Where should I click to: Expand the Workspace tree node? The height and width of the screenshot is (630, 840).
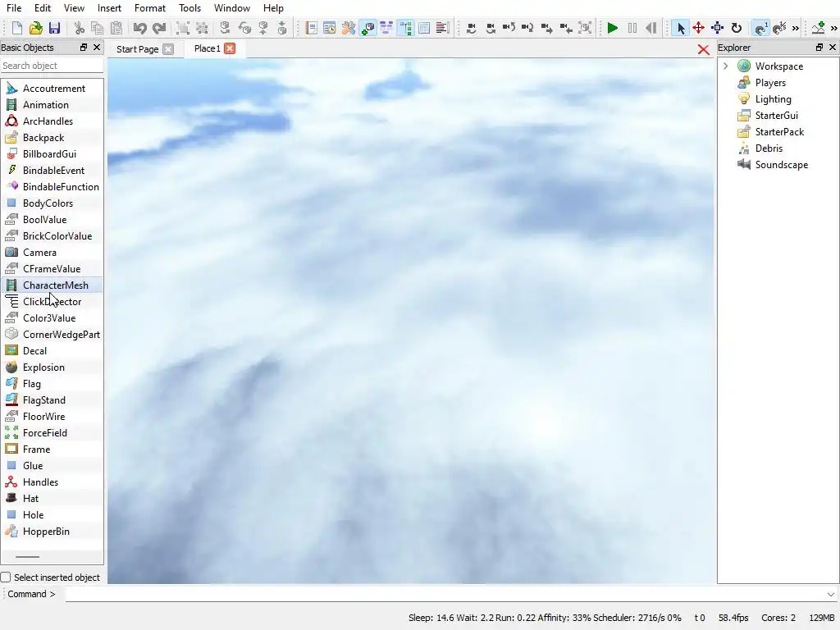pyautogui.click(x=726, y=66)
